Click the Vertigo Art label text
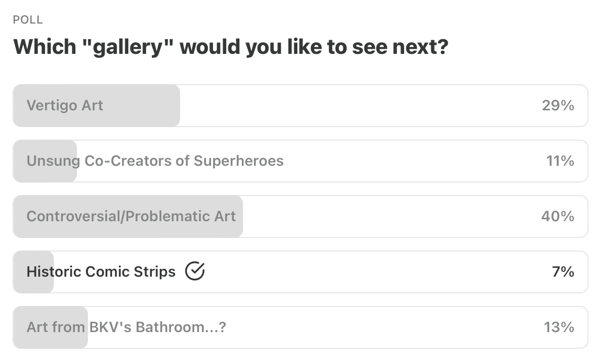Screen dimensions: 600x364 pos(65,106)
